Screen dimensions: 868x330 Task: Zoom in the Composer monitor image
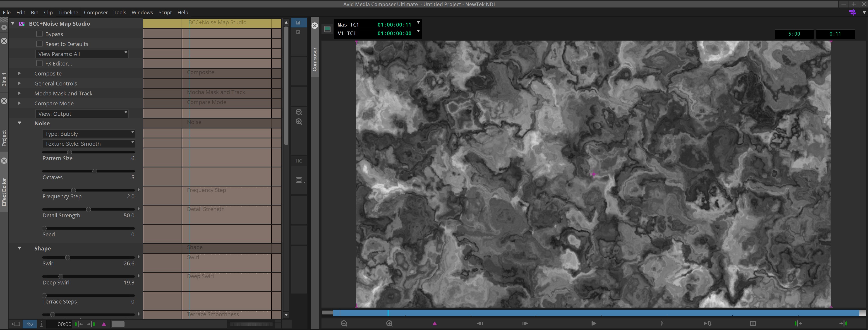click(390, 323)
